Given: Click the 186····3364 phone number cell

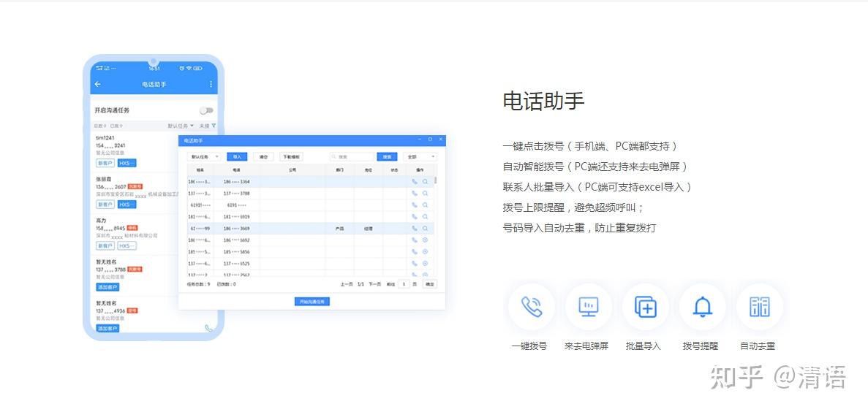Looking at the screenshot, I should click(236, 181).
